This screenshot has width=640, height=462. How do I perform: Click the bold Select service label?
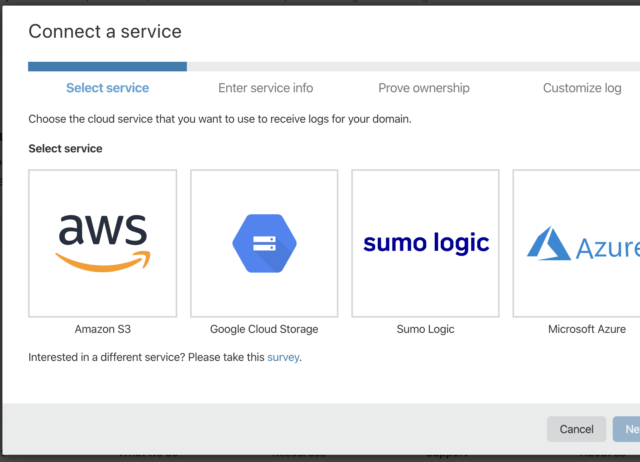(65, 149)
